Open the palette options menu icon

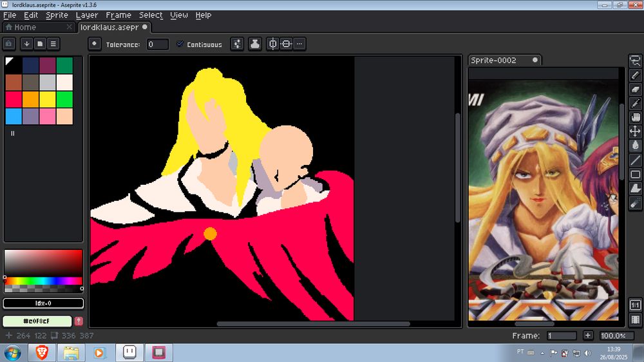pyautogui.click(x=53, y=44)
